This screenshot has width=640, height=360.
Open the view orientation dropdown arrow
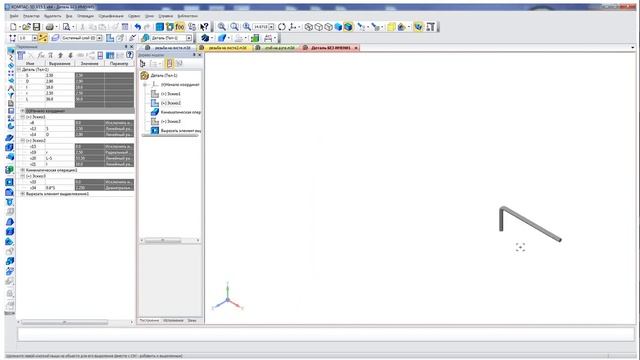tap(299, 27)
